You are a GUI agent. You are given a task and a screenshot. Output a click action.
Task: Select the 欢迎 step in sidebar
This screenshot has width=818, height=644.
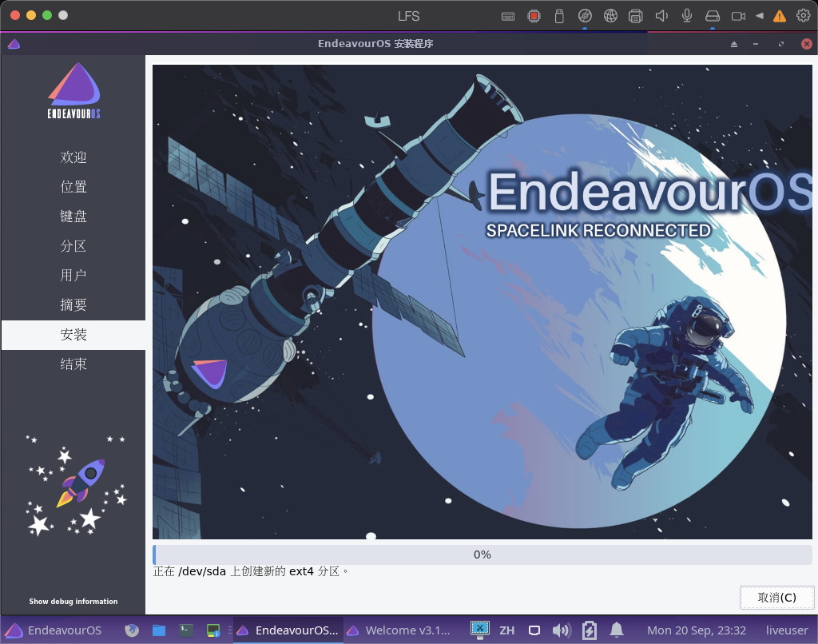tap(73, 157)
